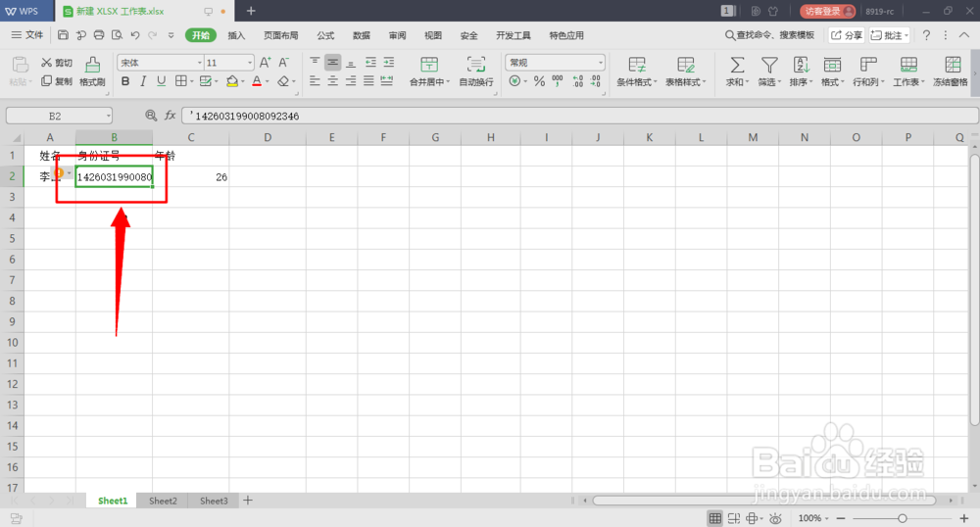Increase decimal places icon
980x527 pixels.
pyautogui.click(x=577, y=81)
